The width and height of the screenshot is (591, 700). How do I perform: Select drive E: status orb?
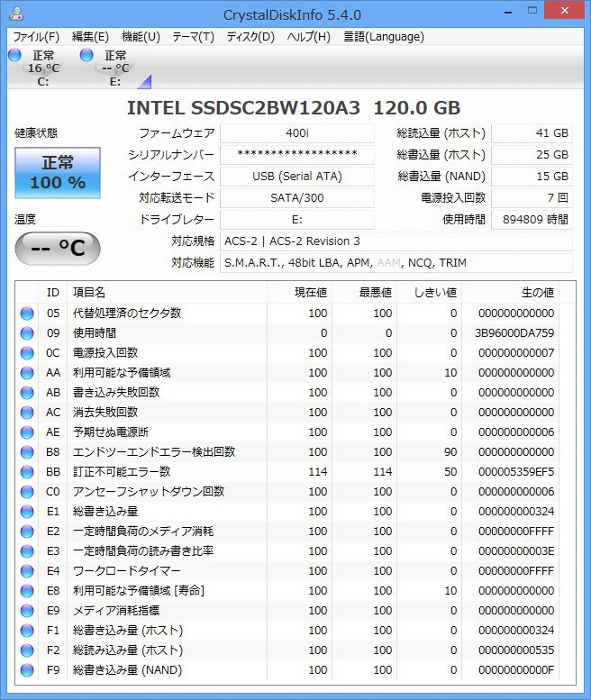86,55
